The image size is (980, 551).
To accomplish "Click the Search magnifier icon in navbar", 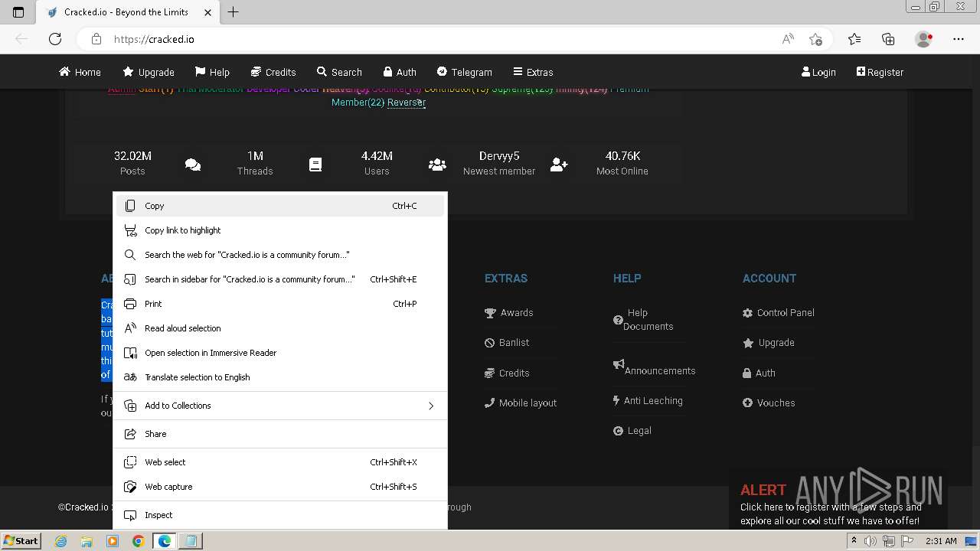I will click(x=322, y=71).
